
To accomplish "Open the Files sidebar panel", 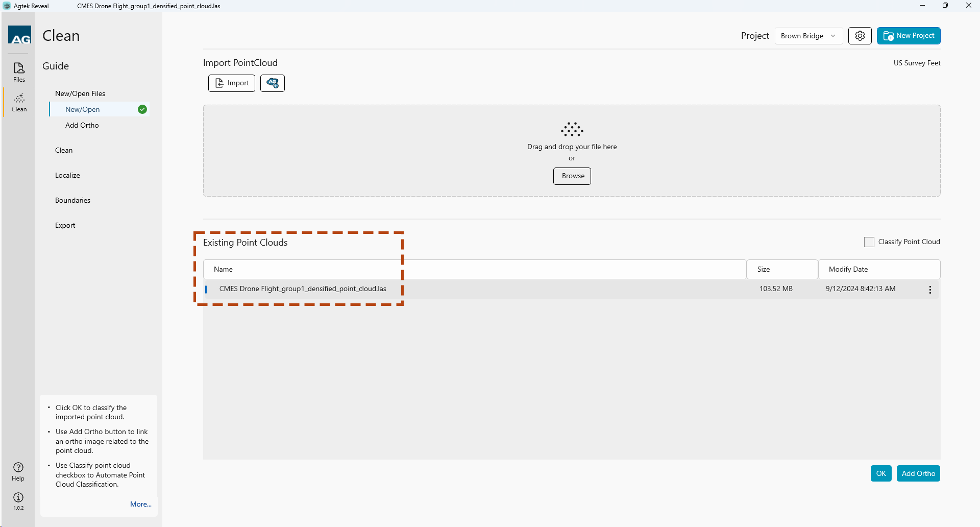I will 19,72.
